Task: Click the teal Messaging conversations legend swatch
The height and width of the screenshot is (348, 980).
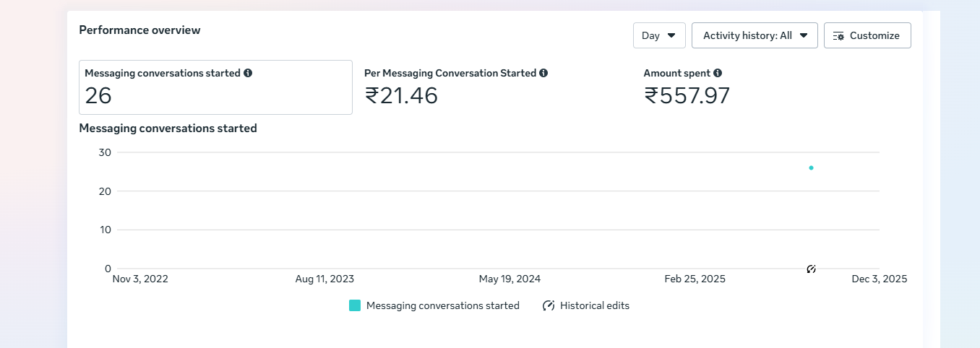Action: click(x=355, y=305)
